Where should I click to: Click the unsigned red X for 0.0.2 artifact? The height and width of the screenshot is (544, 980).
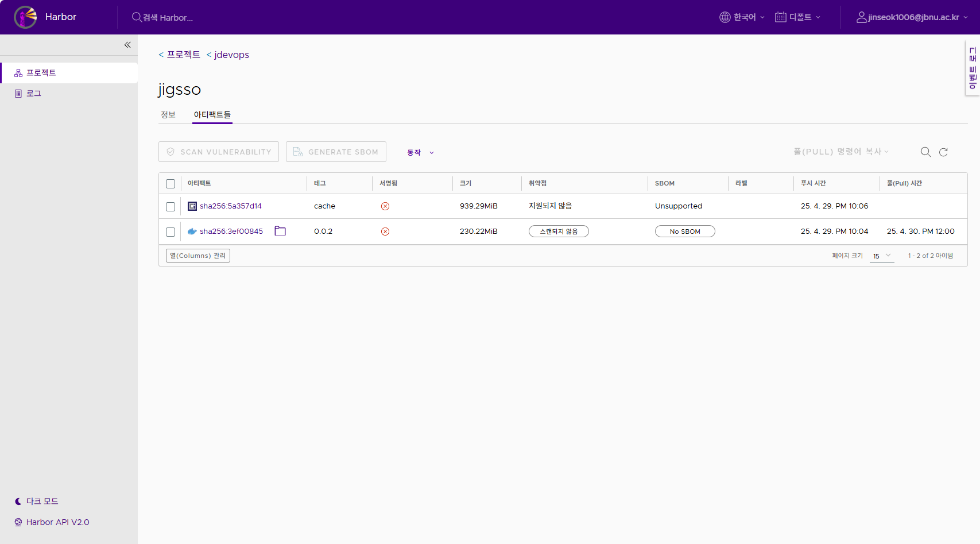[385, 232]
